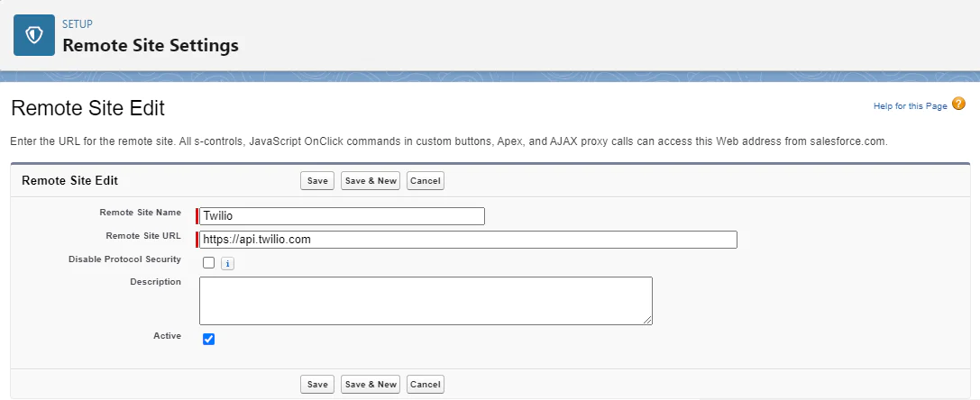This screenshot has width=980, height=400.
Task: Click the Remote Site Edit page heading
Action: pyautogui.click(x=88, y=108)
